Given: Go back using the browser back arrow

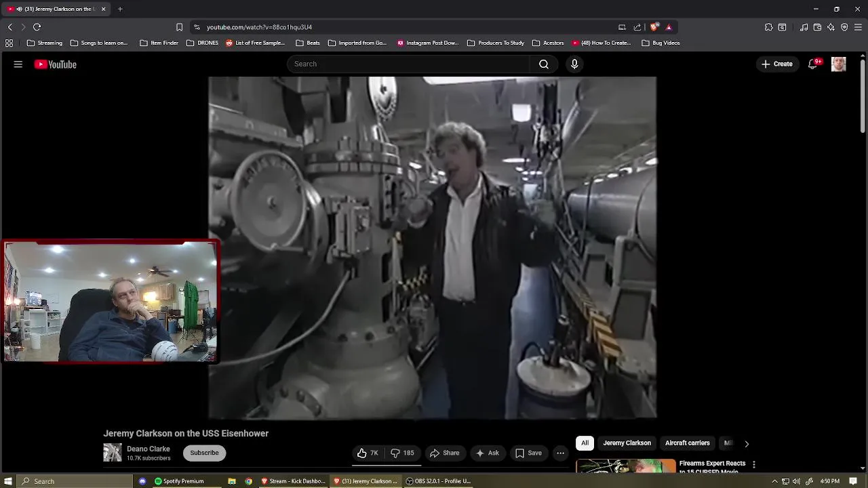Looking at the screenshot, I should 10,27.
